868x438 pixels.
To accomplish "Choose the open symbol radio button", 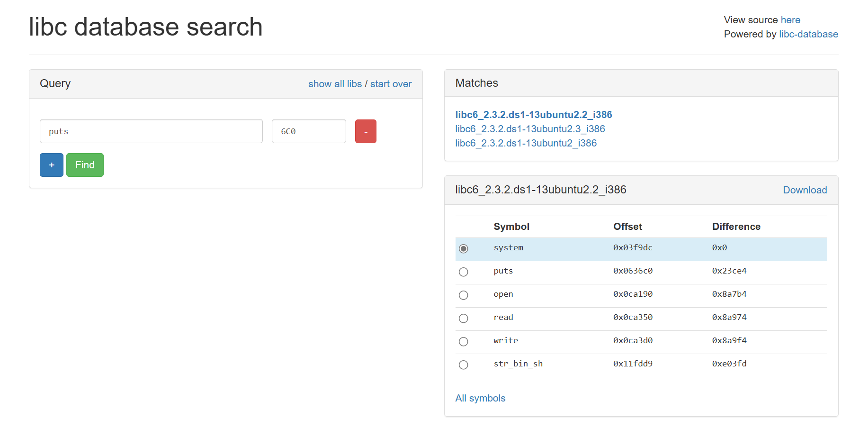I will [464, 295].
